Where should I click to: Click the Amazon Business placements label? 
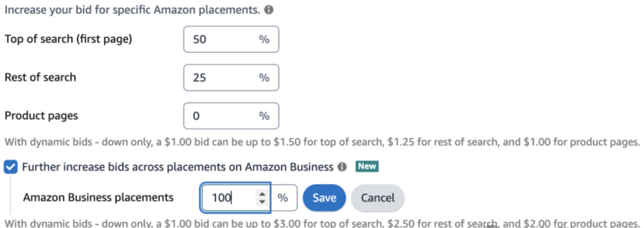(x=98, y=198)
